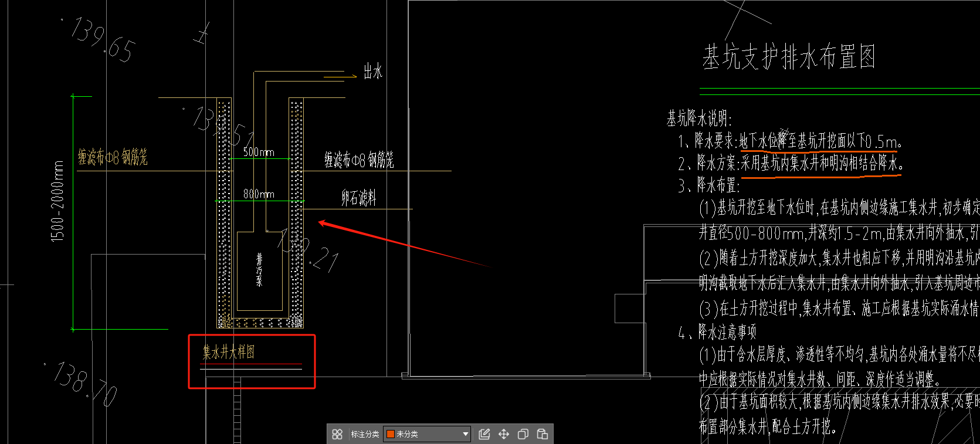Image resolution: width=980 pixels, height=444 pixels.
Task: Select the move annotation arrows icon
Action: pyautogui.click(x=504, y=434)
